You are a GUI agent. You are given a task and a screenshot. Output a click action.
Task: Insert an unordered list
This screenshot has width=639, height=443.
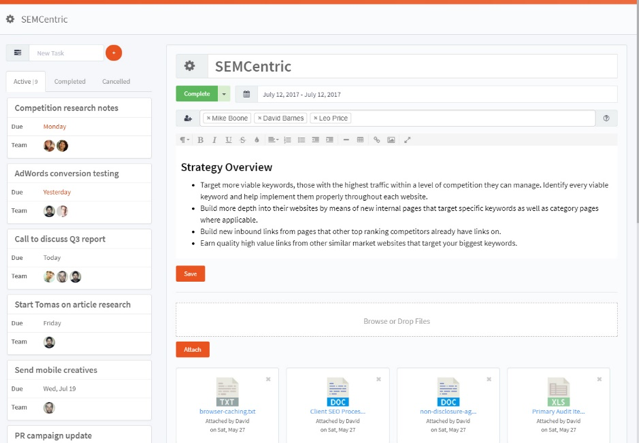click(302, 140)
